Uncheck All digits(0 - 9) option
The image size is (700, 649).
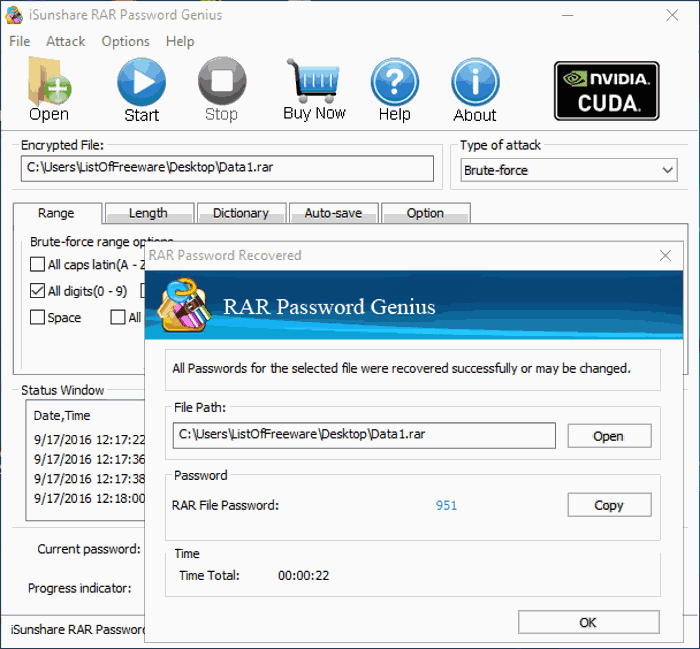[x=37, y=291]
